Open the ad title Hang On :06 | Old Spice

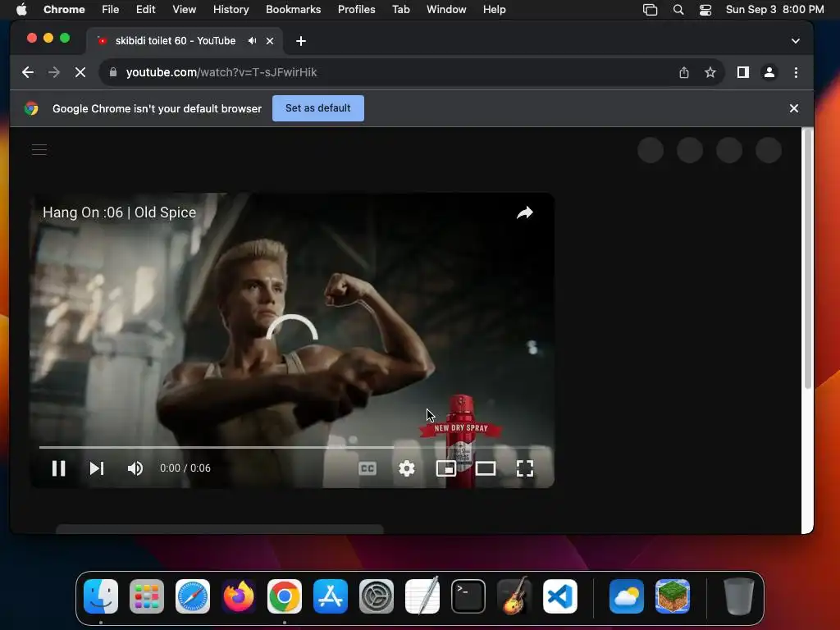[120, 212]
